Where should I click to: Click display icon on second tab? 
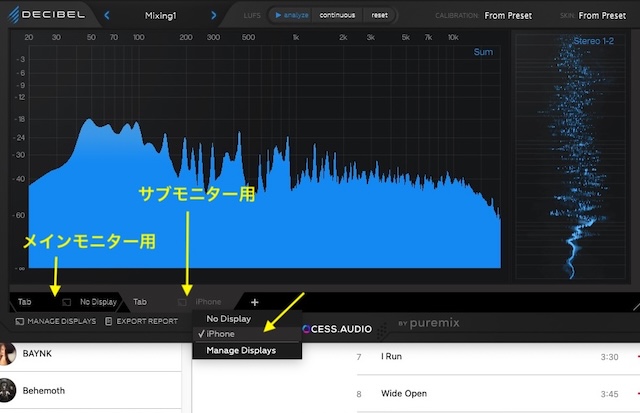[x=182, y=301]
